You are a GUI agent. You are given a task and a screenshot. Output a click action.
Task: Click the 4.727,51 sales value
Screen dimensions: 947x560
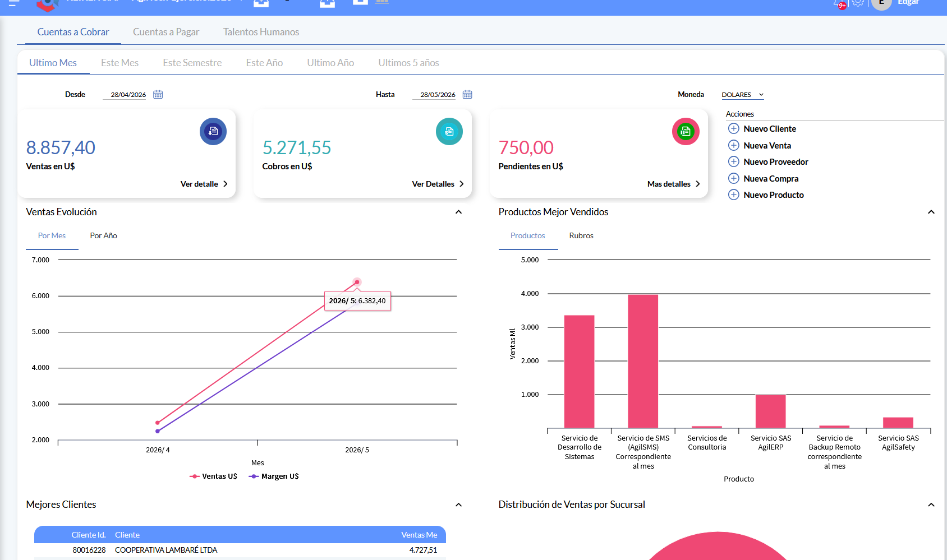click(423, 550)
